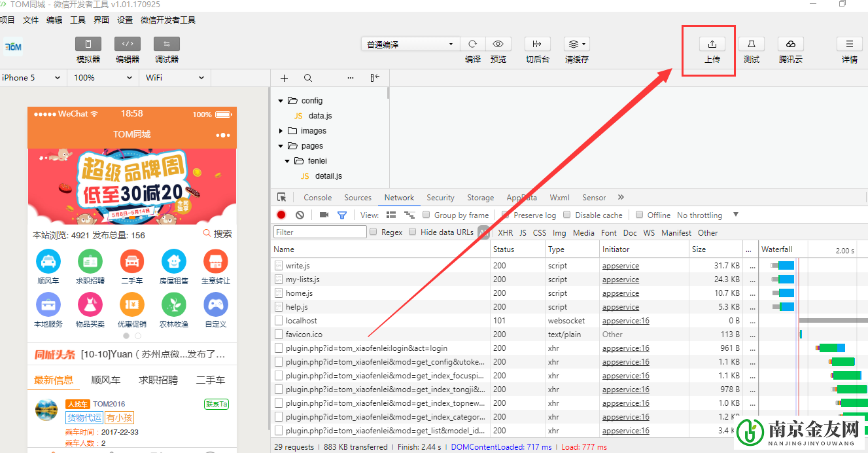Image resolution: width=868 pixels, height=453 pixels.
Task: Click the Compile (编译) refresh icon
Action: tap(472, 45)
